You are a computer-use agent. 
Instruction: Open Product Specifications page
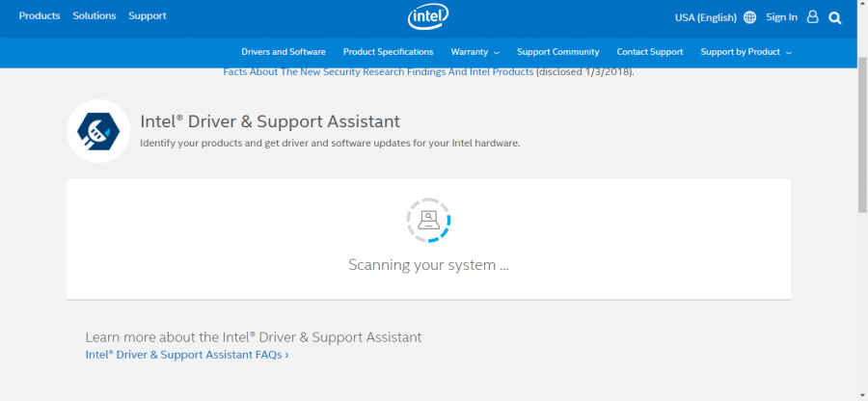point(388,52)
